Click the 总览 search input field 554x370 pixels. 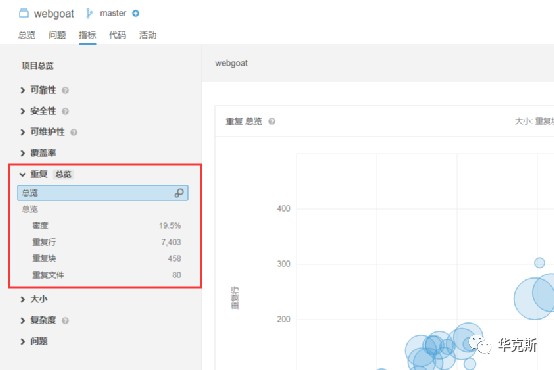[x=102, y=193]
